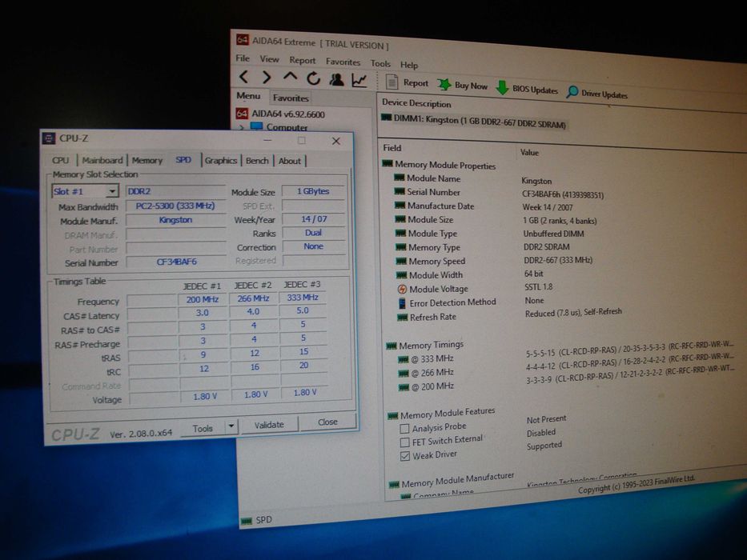The width and height of the screenshot is (747, 560).
Task: Open the AIDA64 Report menu
Action: (x=303, y=61)
